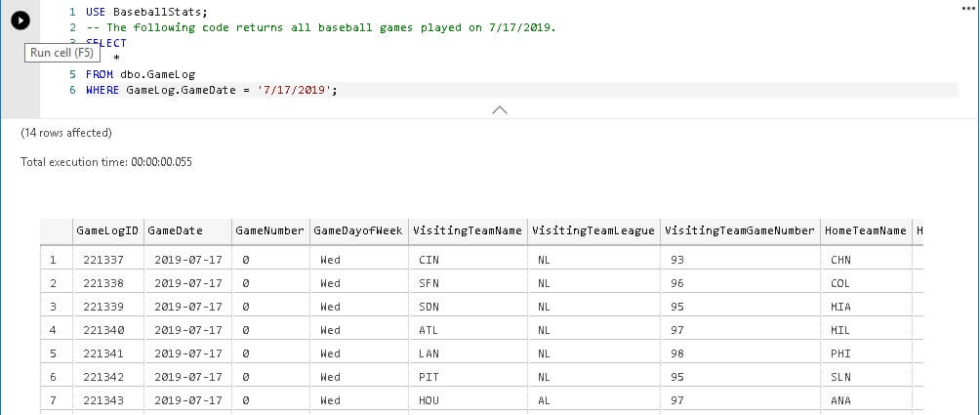Click the visiting team cell HOU

pos(428,400)
